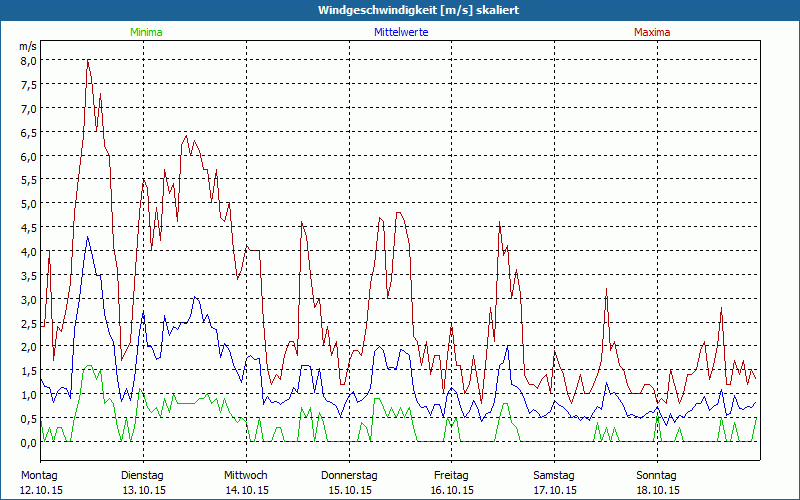
Task: Click the date 17.10.15
Action: [x=555, y=490]
